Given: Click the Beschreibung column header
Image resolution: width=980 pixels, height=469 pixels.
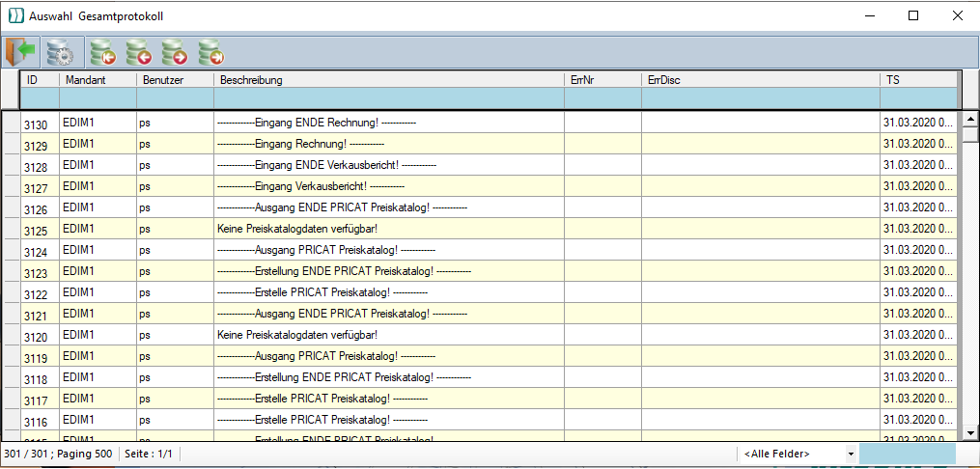Looking at the screenshot, I should pyautogui.click(x=388, y=80).
